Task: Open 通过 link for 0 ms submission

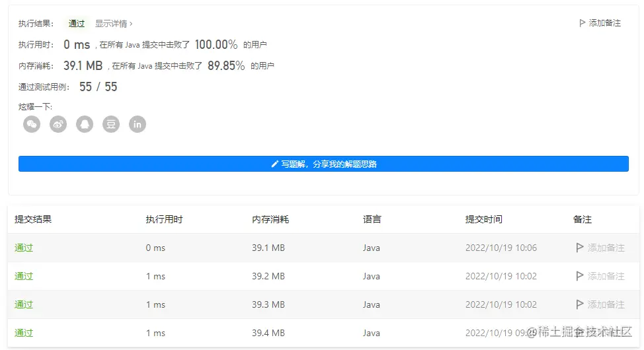Action: tap(24, 248)
